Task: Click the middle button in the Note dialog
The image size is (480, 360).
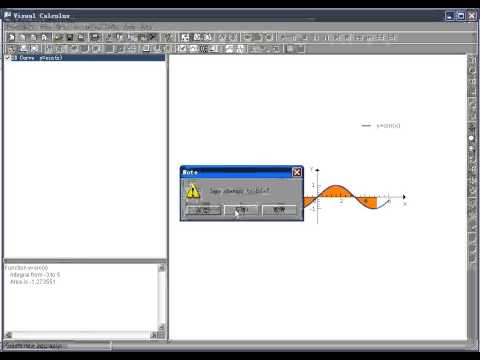Action: [241, 210]
